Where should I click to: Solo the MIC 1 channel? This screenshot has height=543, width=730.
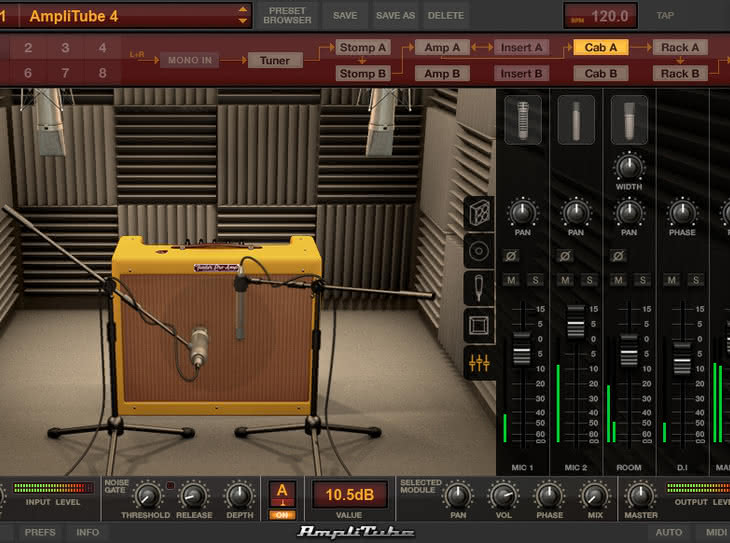point(535,280)
